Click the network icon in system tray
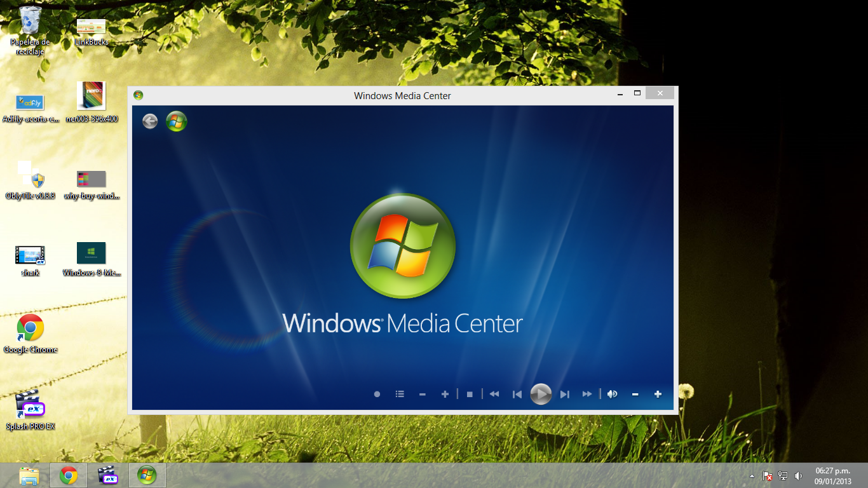 pos(783,475)
